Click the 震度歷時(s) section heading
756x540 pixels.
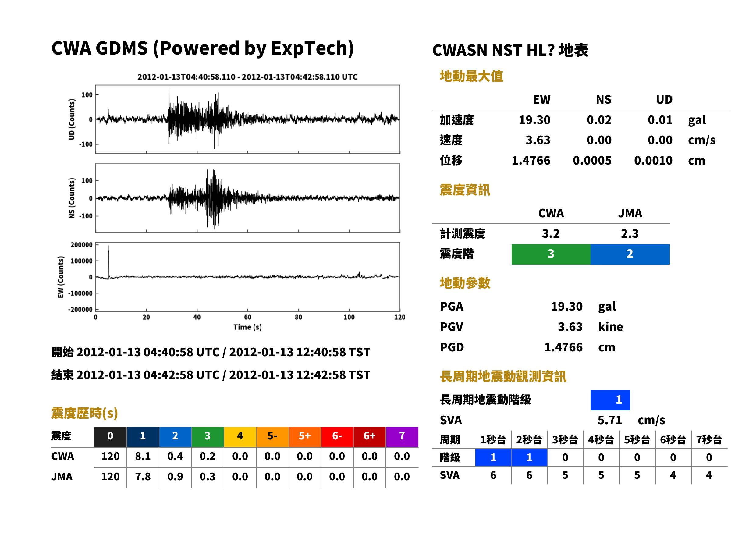(84, 413)
